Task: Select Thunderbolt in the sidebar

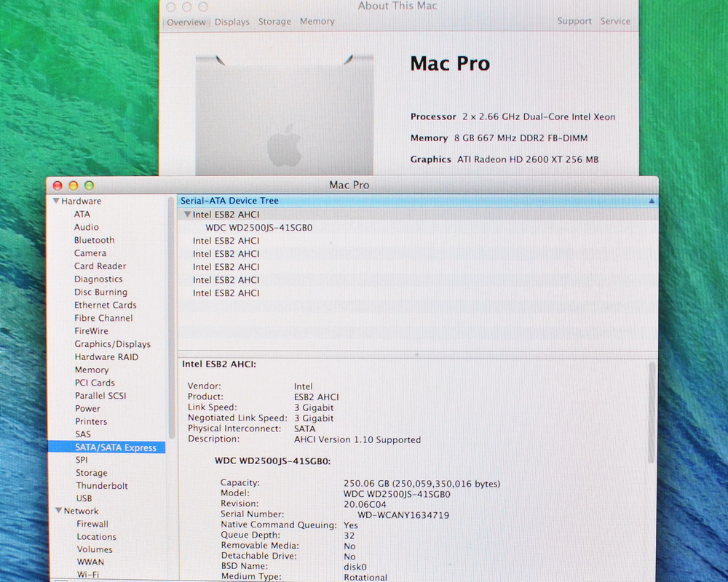Action: pyautogui.click(x=102, y=485)
